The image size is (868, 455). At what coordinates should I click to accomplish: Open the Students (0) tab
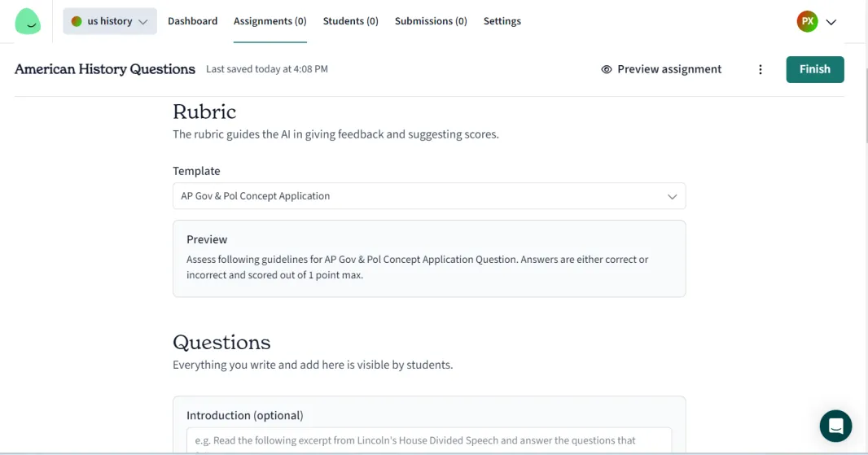[x=350, y=21]
